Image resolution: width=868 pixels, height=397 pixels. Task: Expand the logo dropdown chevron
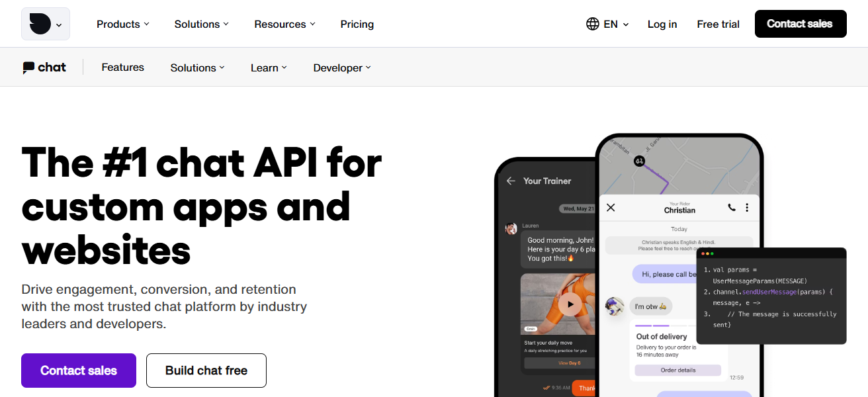(59, 25)
